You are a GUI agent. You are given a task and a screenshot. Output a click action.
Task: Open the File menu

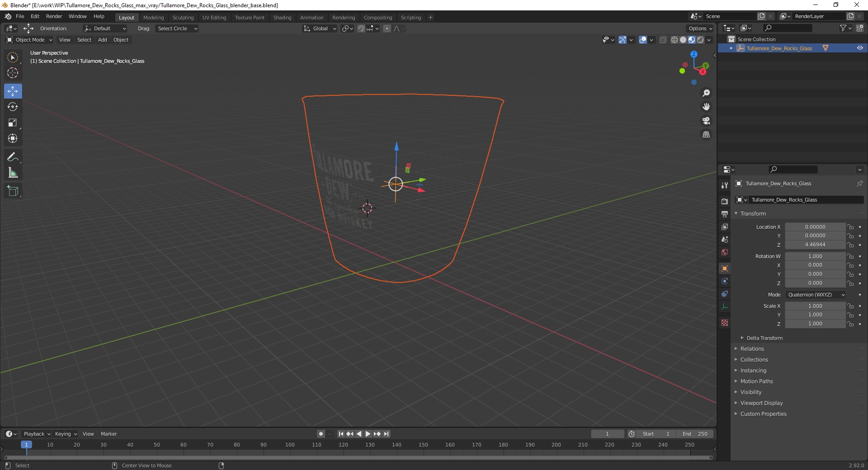20,16
